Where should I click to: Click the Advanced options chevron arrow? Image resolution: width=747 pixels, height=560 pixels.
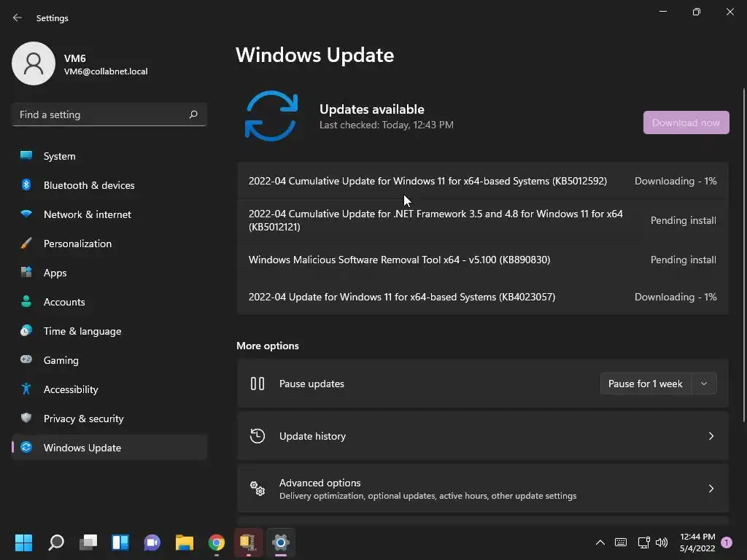(711, 489)
